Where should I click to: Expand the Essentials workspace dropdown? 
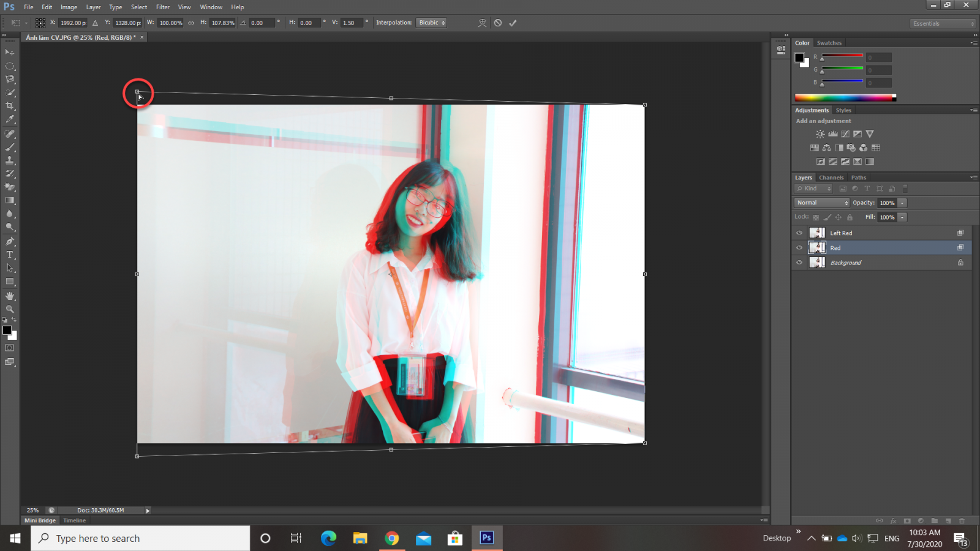point(943,24)
